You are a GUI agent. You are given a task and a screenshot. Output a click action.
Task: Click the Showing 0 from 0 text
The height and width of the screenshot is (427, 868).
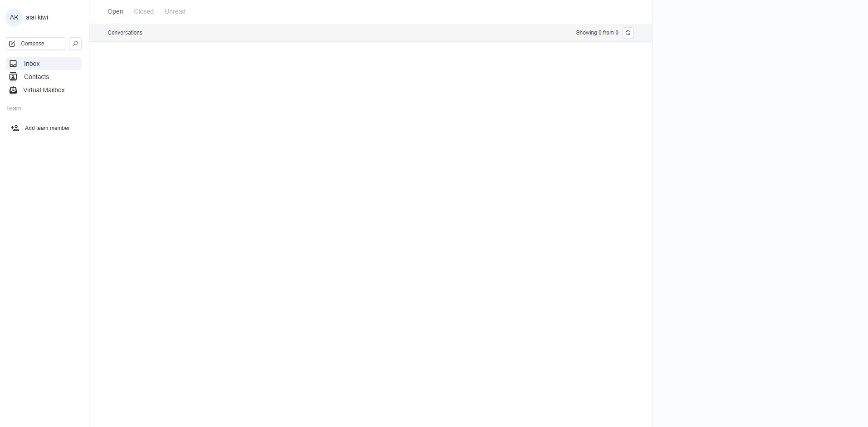coord(597,33)
